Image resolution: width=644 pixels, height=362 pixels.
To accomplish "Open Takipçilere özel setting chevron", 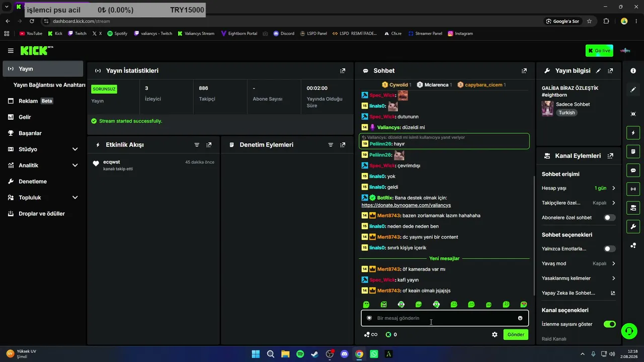I will coord(613,203).
